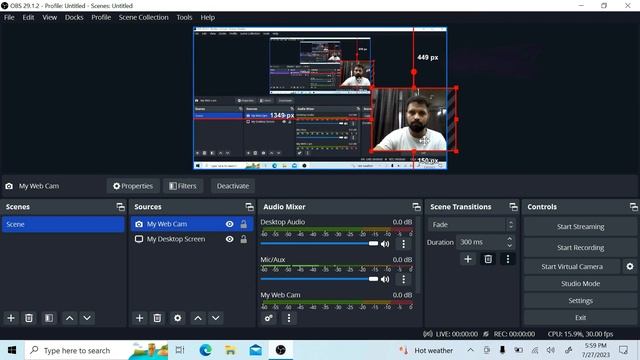Open Filters for My Web Cam
640x360 pixels.
183,186
